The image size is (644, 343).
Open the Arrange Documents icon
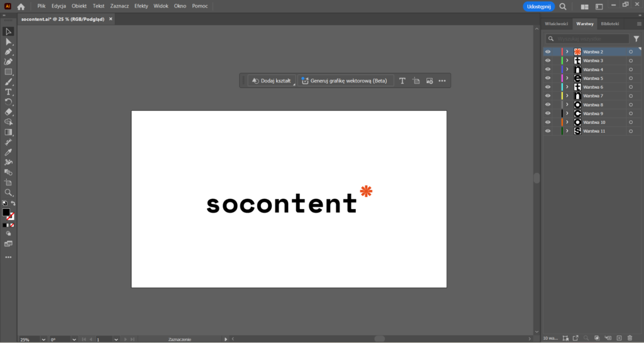(x=584, y=6)
